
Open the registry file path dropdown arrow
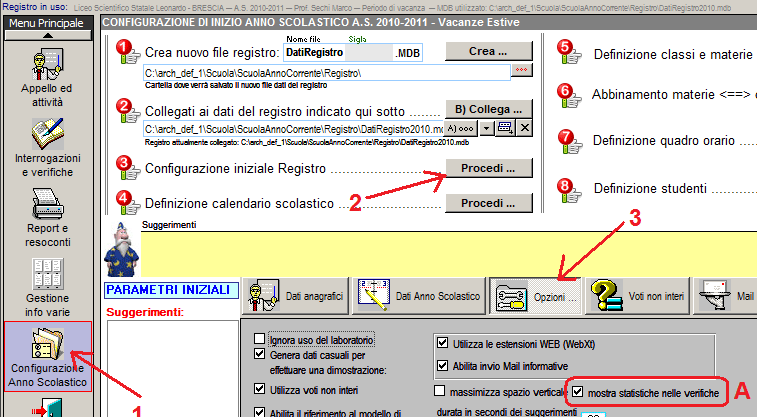coord(486,128)
